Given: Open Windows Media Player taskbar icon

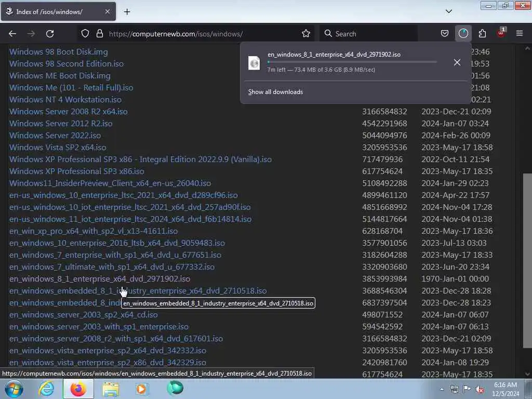Looking at the screenshot, I should point(142,389).
